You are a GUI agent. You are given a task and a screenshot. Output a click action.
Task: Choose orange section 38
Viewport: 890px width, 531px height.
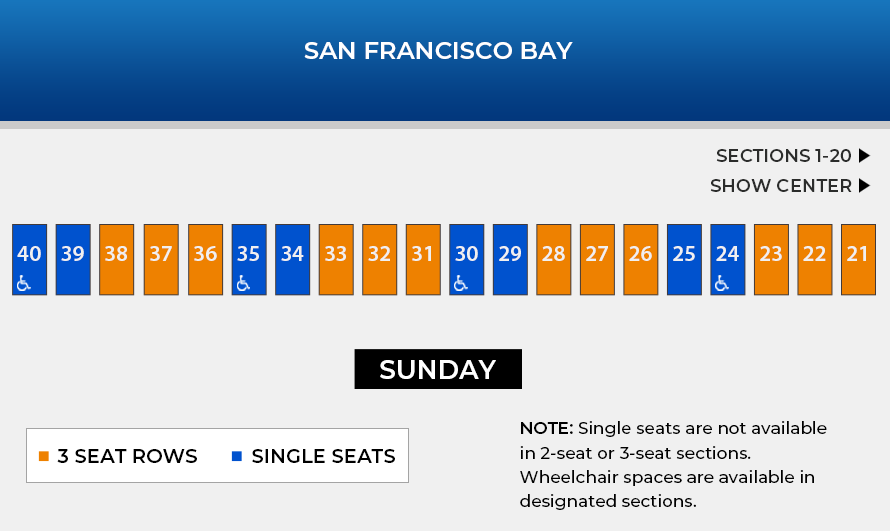click(x=117, y=259)
